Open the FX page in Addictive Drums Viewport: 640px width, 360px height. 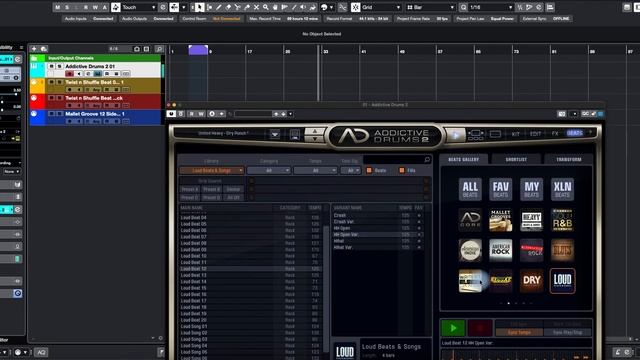[x=555, y=133]
